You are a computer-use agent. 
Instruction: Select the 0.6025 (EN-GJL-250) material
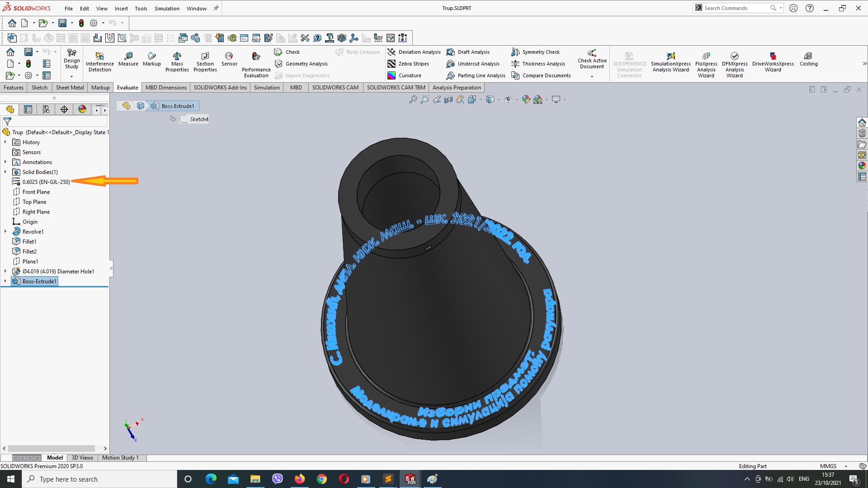click(46, 182)
